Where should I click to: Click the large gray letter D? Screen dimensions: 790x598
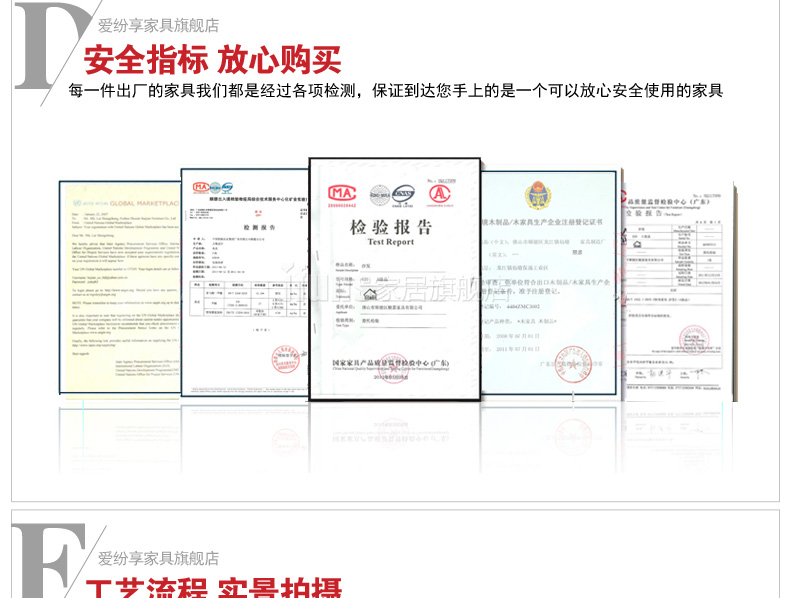pos(53,45)
